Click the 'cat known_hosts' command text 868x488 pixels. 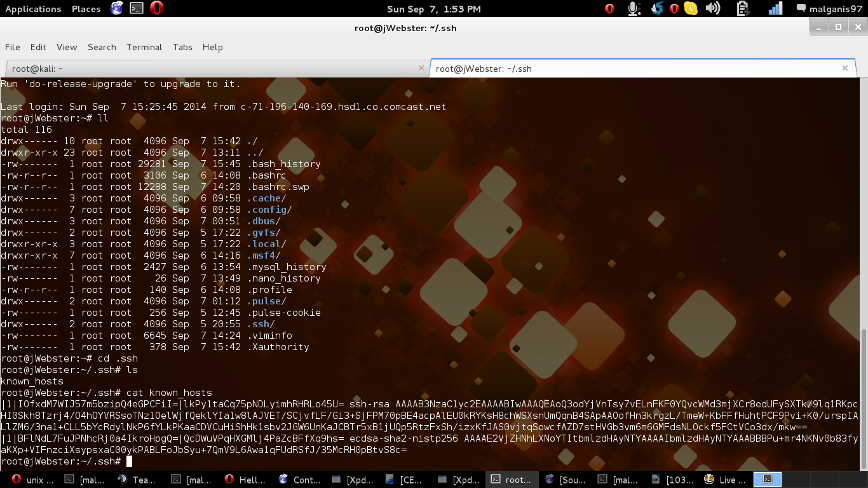[169, 393]
